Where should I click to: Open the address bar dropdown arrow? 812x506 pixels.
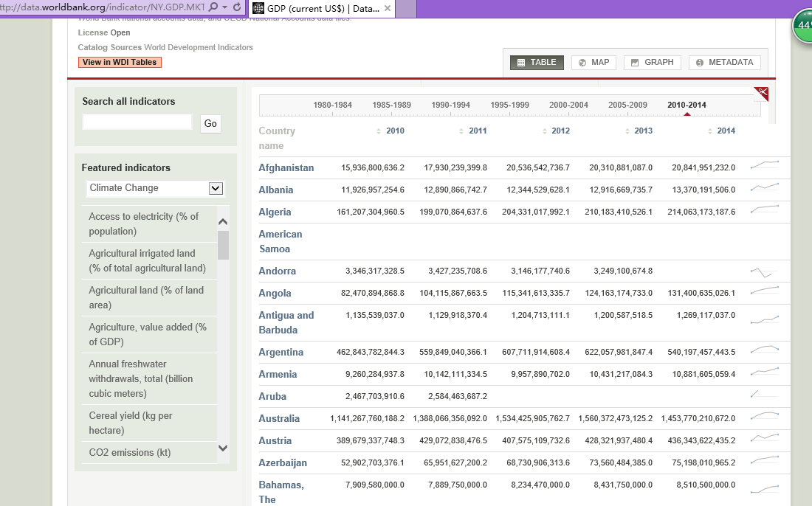[224, 7]
